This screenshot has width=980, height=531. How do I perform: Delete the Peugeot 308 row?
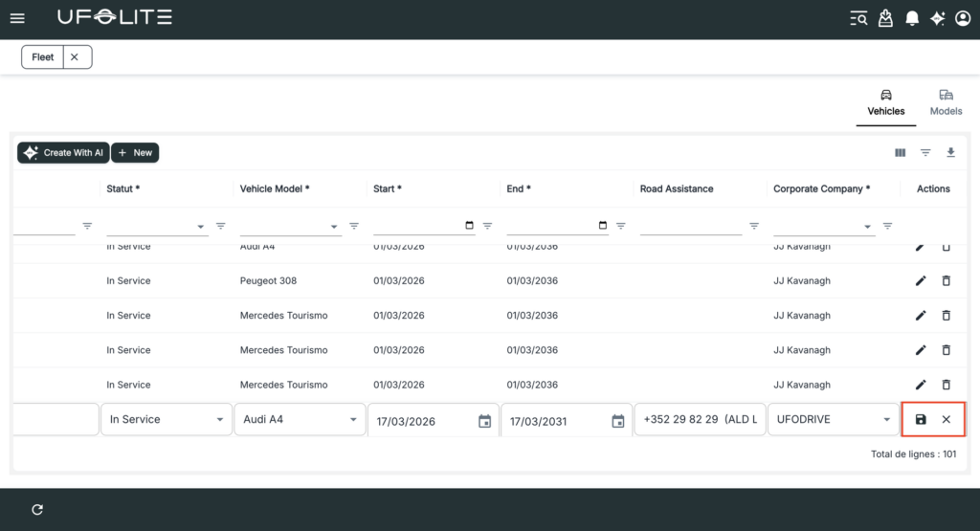click(946, 281)
